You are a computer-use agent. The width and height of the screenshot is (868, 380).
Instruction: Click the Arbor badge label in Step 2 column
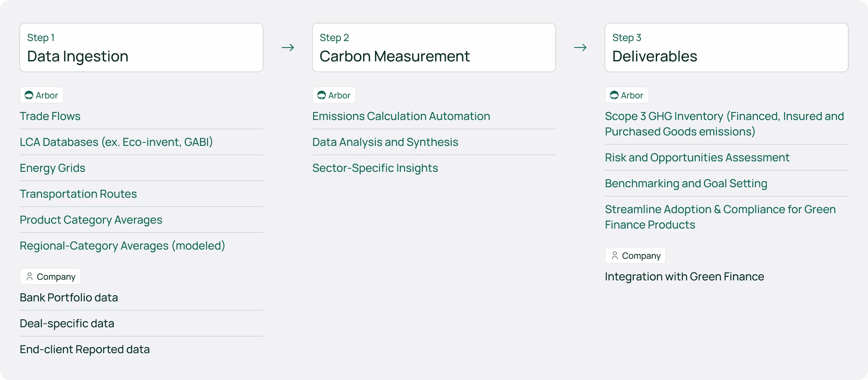(334, 95)
